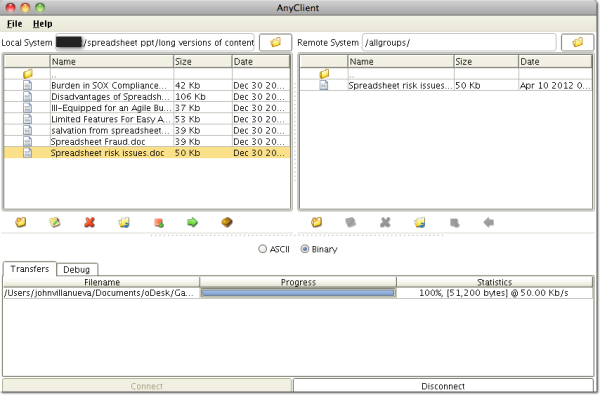Select local Spreadsheet risk issues.doc name
Screen dimensions: 600x395
click(x=108, y=153)
